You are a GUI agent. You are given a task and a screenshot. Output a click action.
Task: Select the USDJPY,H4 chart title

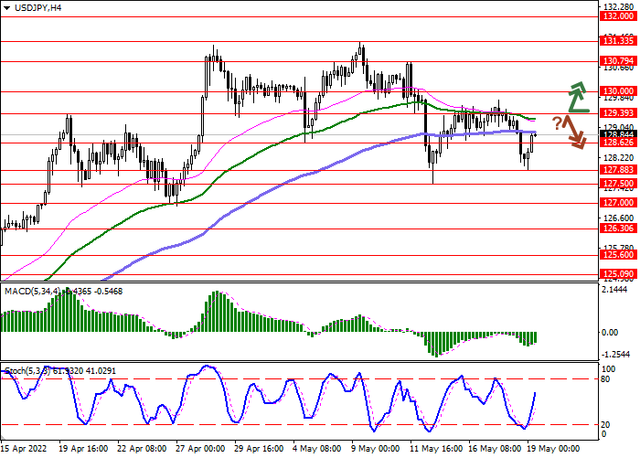coord(32,8)
